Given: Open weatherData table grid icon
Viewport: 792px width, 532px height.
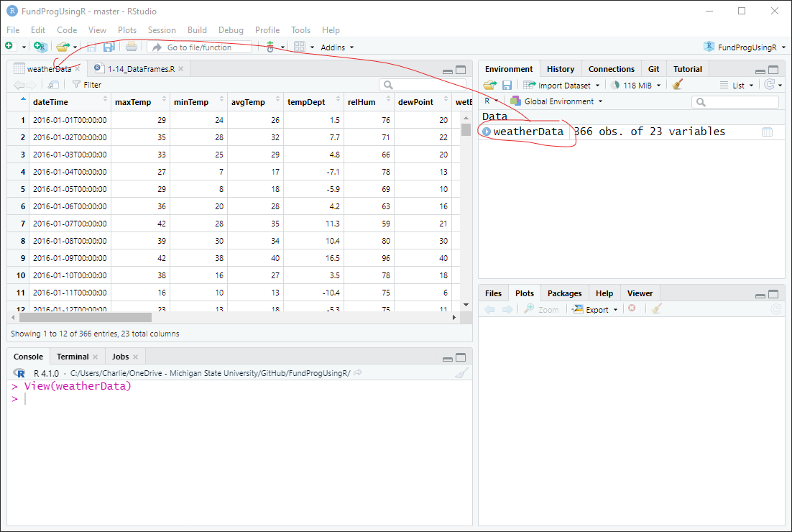Looking at the screenshot, I should coord(768,132).
